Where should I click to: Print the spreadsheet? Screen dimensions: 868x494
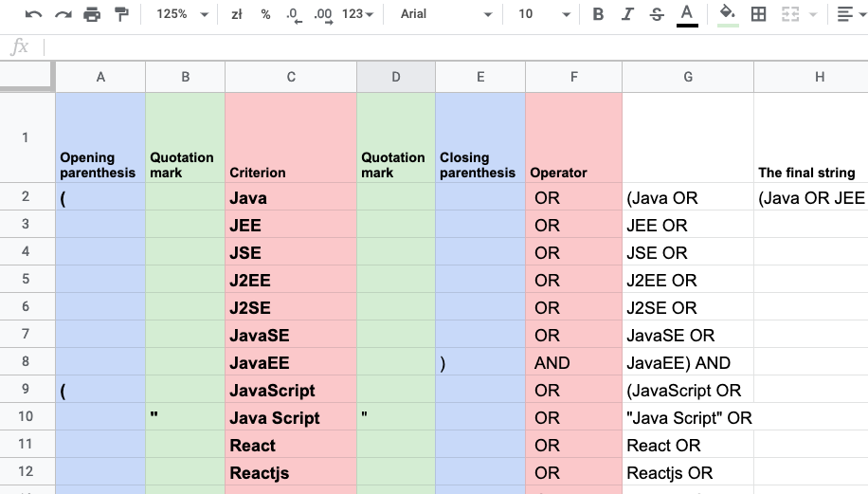click(92, 14)
